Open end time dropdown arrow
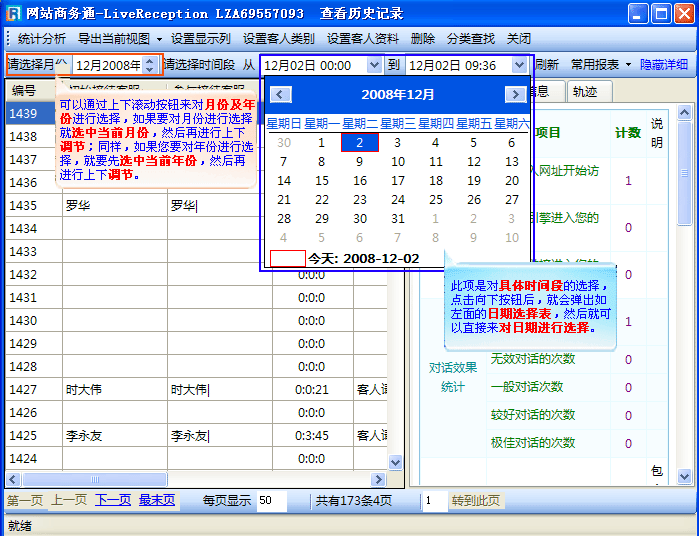Viewport: 699px width, 536px height. pos(518,65)
